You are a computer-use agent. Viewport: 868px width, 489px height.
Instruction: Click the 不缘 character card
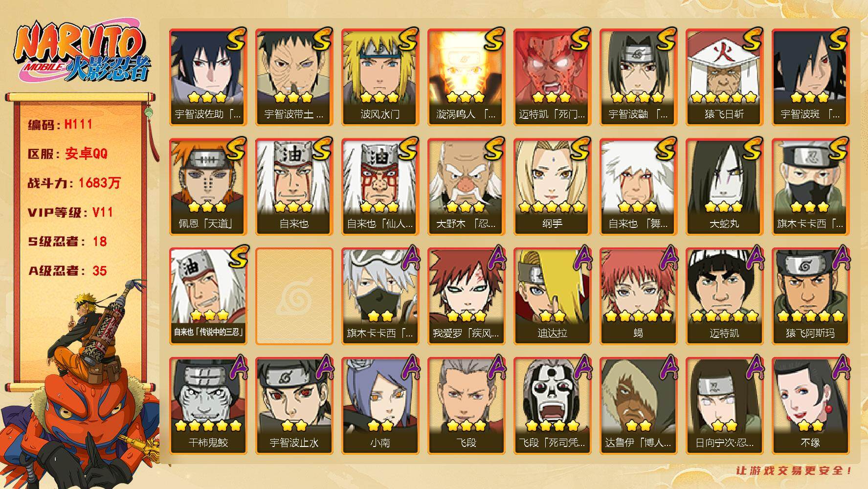click(x=810, y=405)
